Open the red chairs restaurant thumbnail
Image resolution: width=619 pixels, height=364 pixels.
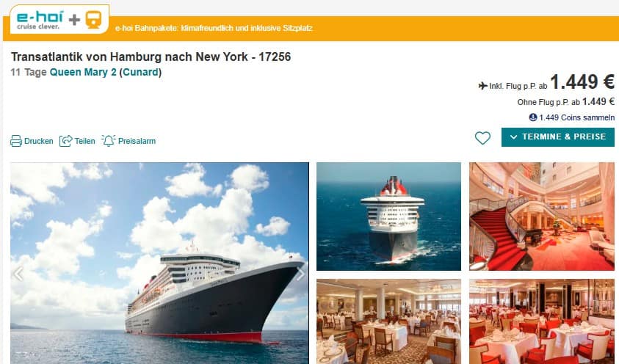[x=542, y=321]
